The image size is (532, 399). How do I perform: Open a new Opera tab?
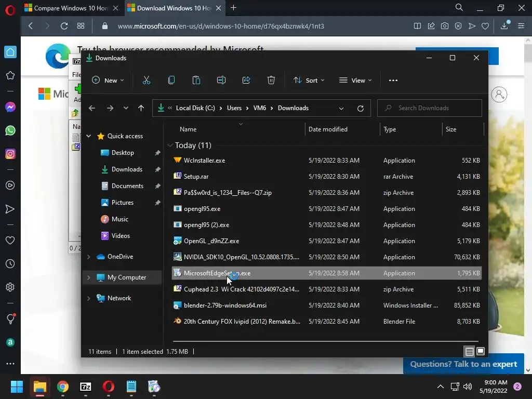pyautogui.click(x=233, y=8)
